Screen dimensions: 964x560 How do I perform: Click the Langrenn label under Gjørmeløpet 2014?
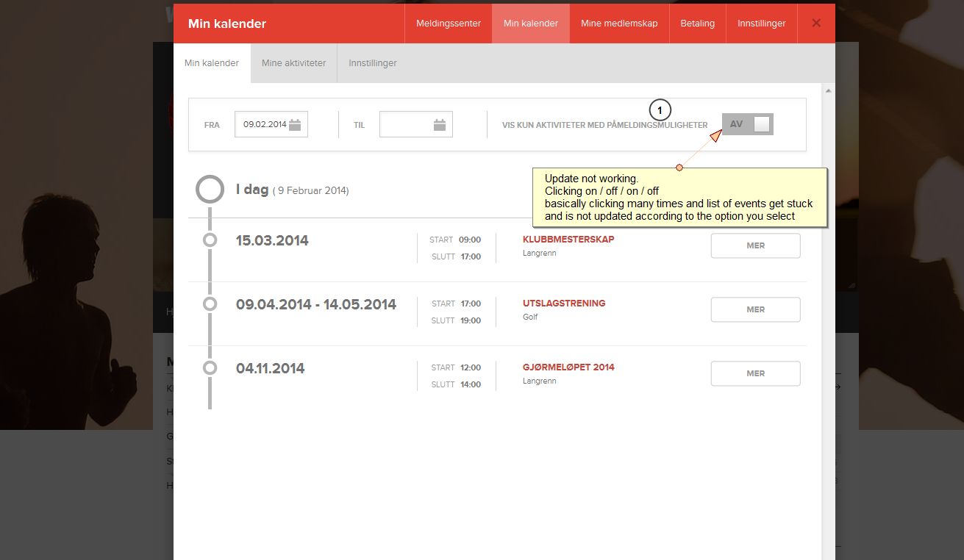[x=540, y=381]
